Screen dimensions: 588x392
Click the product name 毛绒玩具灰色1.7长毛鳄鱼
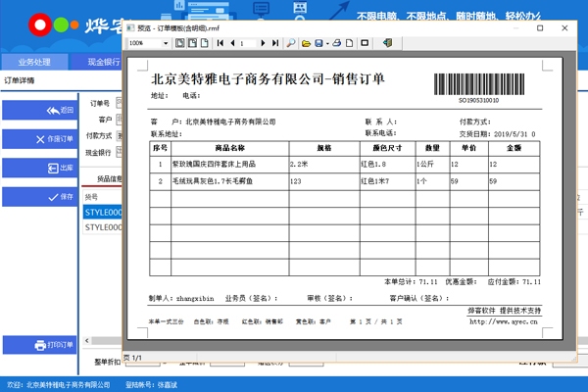pos(213,181)
